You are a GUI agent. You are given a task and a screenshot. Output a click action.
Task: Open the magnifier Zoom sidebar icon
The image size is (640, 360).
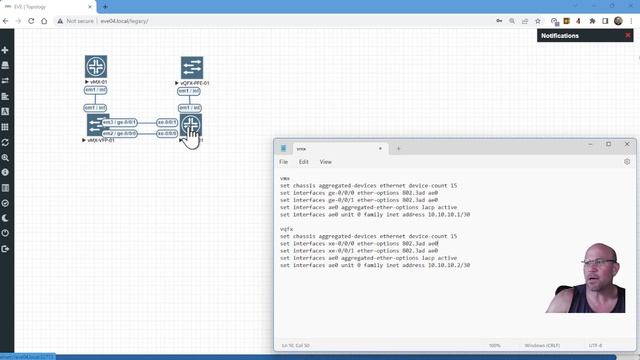tap(5, 158)
